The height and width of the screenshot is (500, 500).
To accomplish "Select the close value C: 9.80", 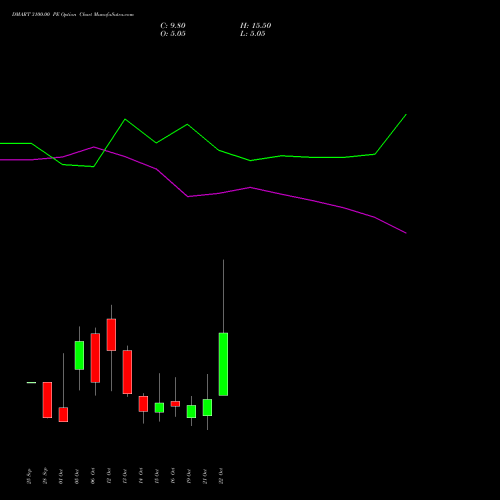I will tap(173, 26).
